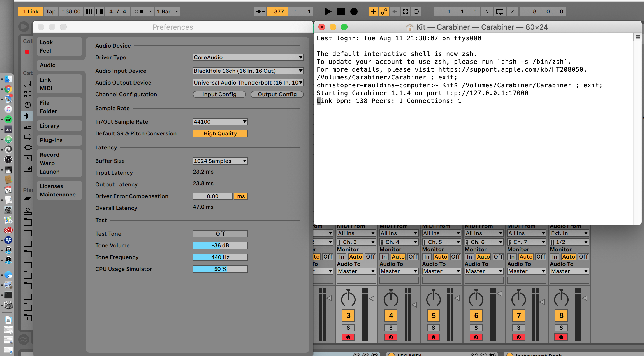Open the Driver Type dropdown
This screenshot has height=356, width=644.
click(x=248, y=57)
